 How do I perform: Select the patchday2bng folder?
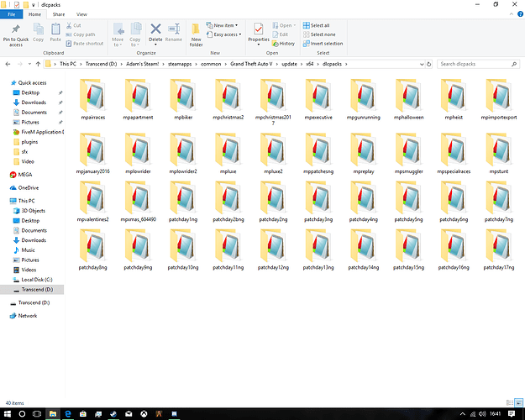coord(228,202)
